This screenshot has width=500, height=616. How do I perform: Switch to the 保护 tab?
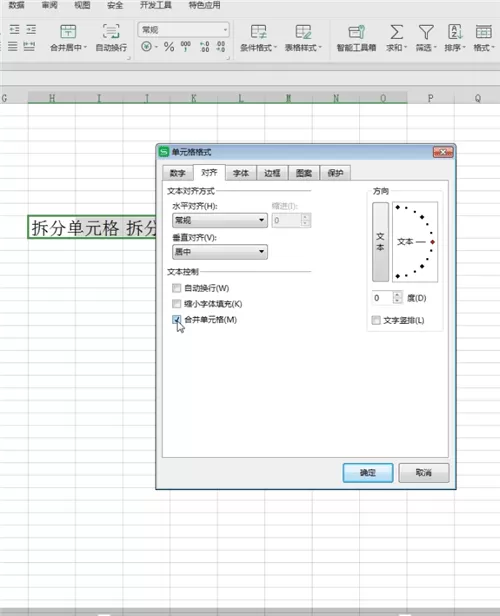pyautogui.click(x=335, y=173)
